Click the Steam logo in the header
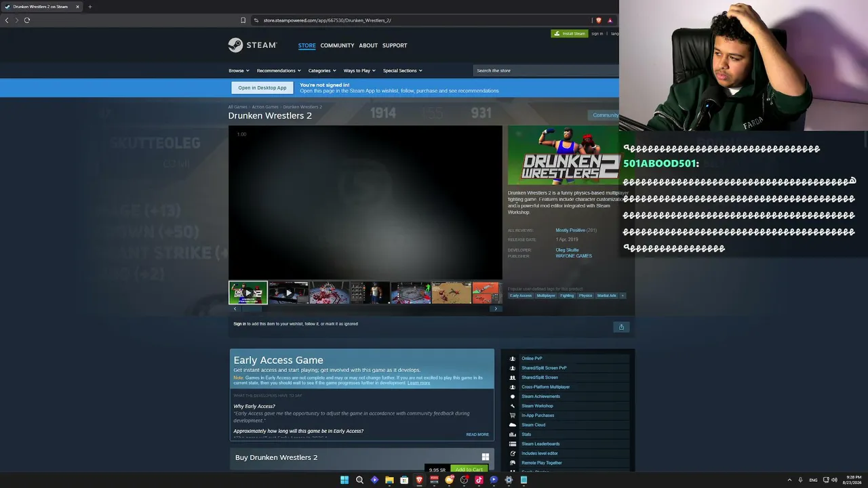 coord(252,45)
